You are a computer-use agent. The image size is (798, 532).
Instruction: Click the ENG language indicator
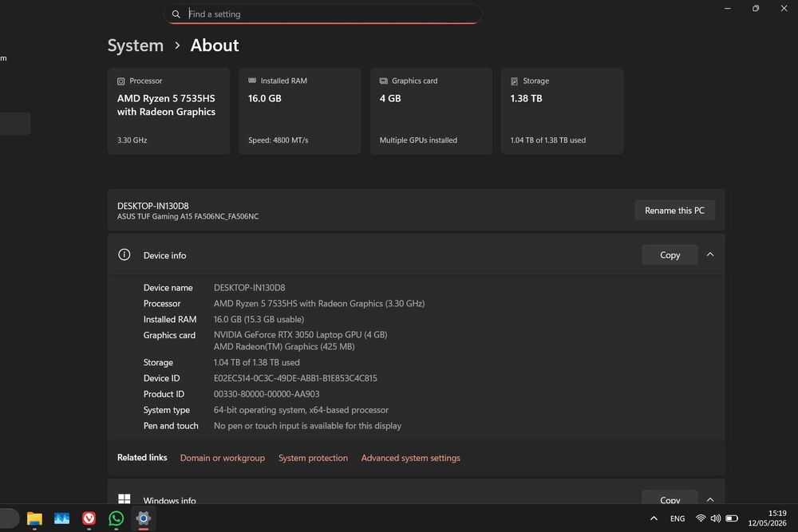pos(678,518)
